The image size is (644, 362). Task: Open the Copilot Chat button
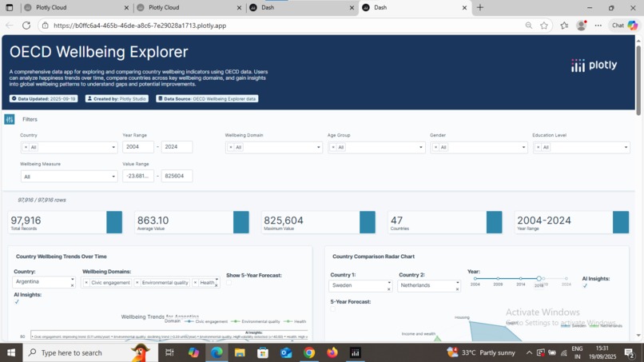(624, 26)
